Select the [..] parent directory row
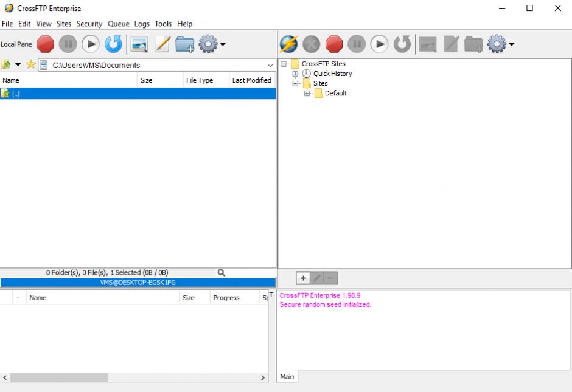 138,94
